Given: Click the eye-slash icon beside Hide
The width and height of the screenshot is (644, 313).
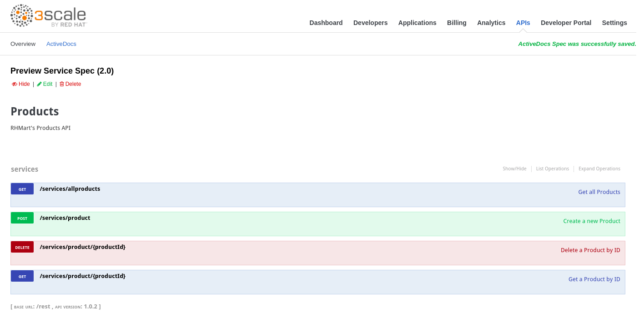Looking at the screenshot, I should point(14,84).
